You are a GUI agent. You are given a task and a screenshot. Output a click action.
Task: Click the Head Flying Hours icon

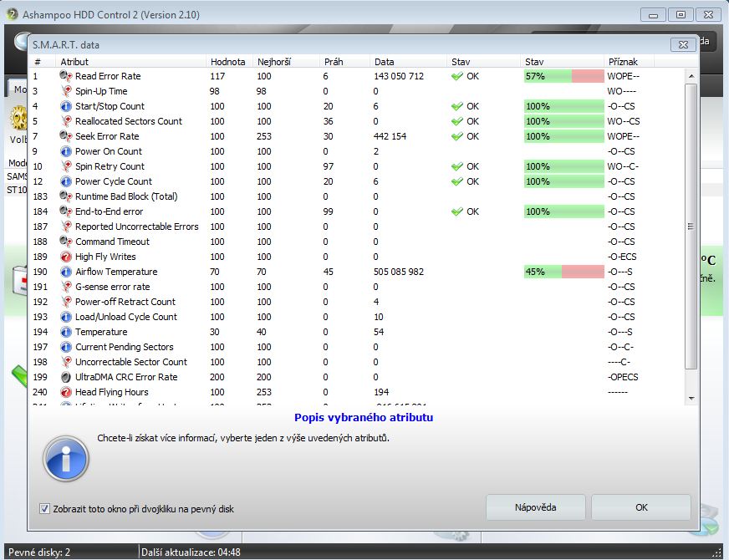point(66,392)
